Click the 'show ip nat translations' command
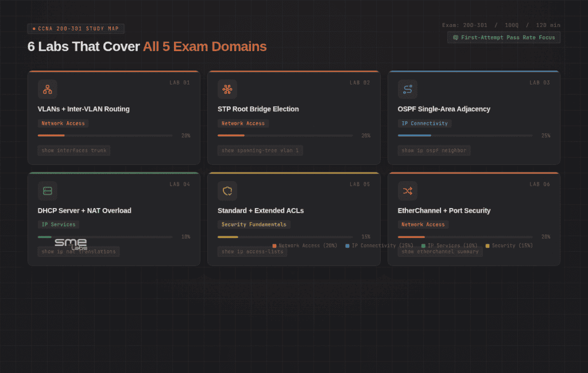 [79, 251]
